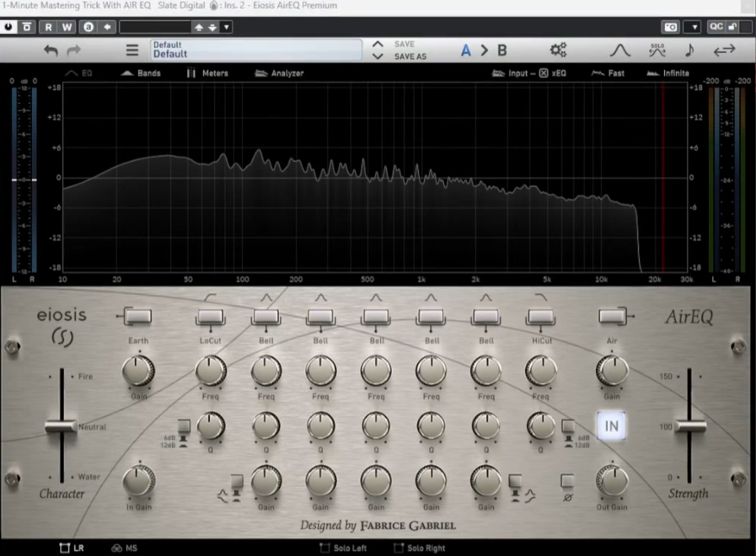
Task: Toggle the xEQ checkbox in the analyzer bar
Action: point(544,73)
